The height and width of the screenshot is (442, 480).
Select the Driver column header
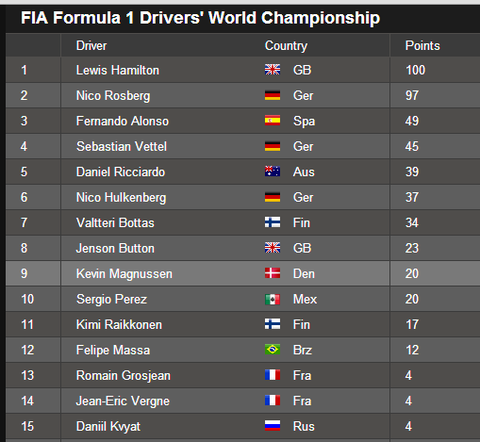click(91, 46)
